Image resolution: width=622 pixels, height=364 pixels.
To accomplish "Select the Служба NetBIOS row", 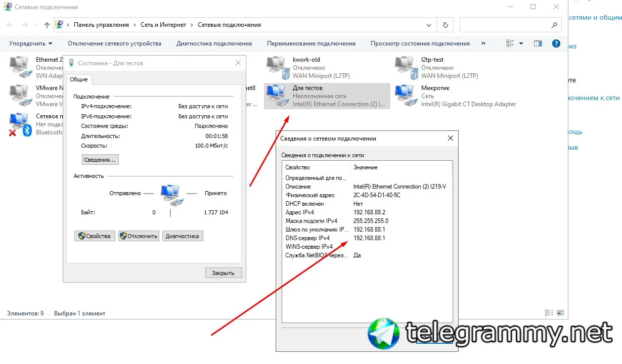I will click(x=367, y=255).
